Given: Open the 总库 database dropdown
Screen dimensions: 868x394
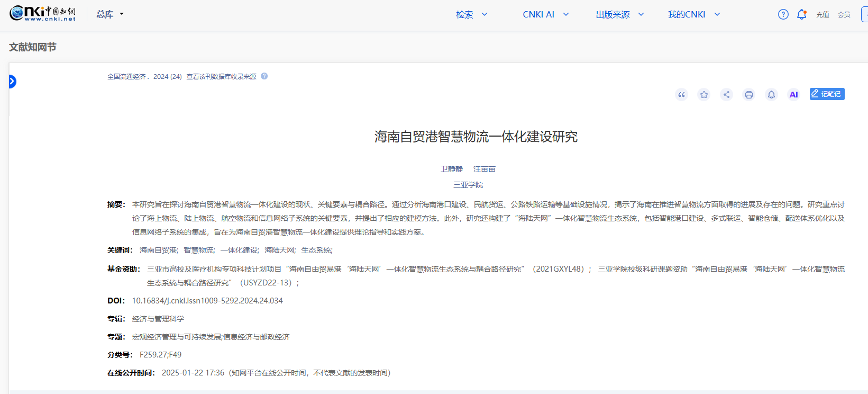Looking at the screenshot, I should click(109, 14).
